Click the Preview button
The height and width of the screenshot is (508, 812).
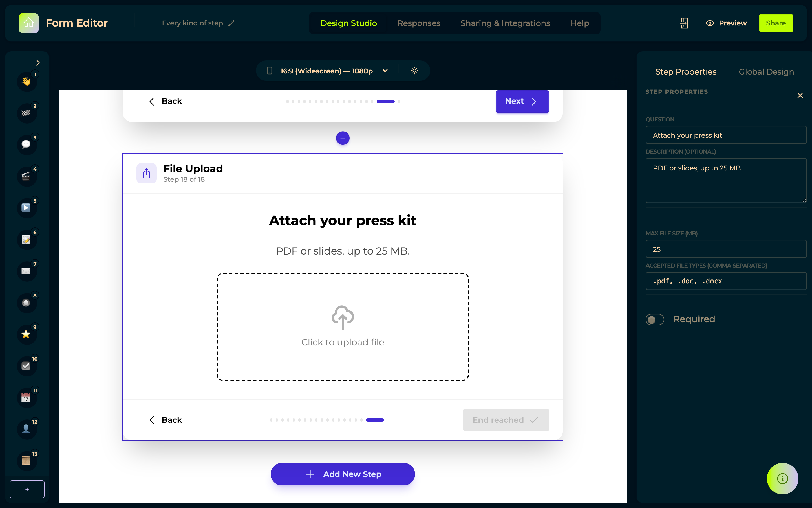(726, 23)
